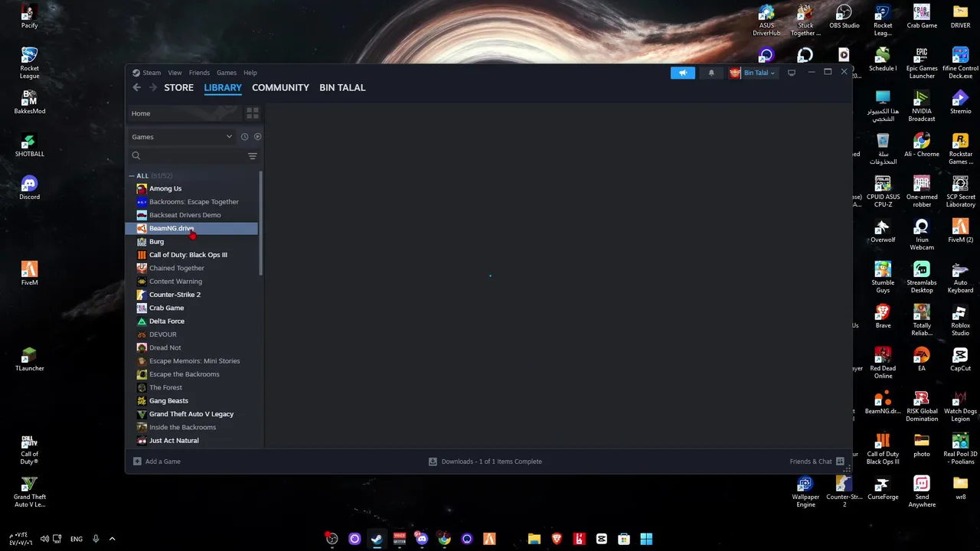Viewport: 980px width, 551px height.
Task: Click the Steam announcements megaphone button
Action: (x=683, y=73)
